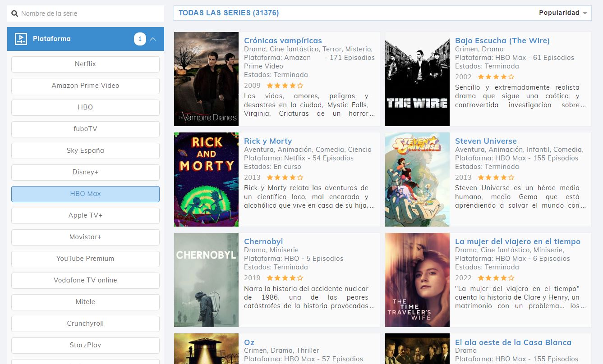The width and height of the screenshot is (603, 364).
Task: Click the Time Traveler's Wife poster
Action: tap(417, 280)
